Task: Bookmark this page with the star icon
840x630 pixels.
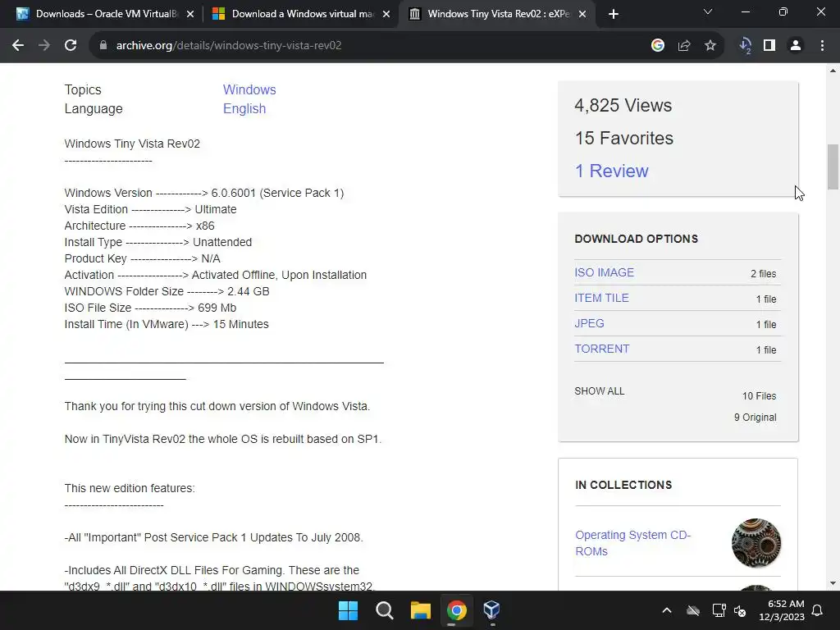Action: [710, 46]
